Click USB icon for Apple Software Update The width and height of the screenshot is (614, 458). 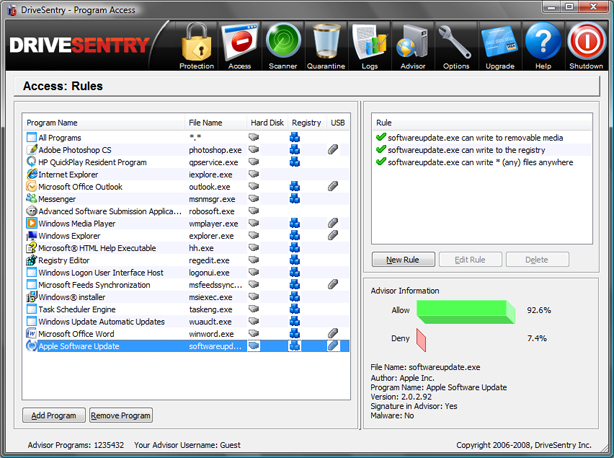click(333, 346)
